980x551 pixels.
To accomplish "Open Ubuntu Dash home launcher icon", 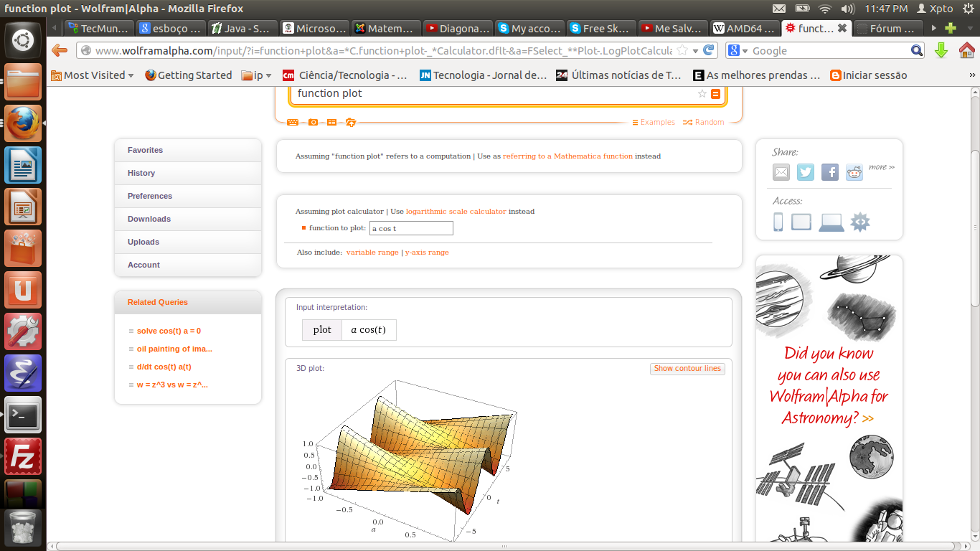I will point(23,39).
